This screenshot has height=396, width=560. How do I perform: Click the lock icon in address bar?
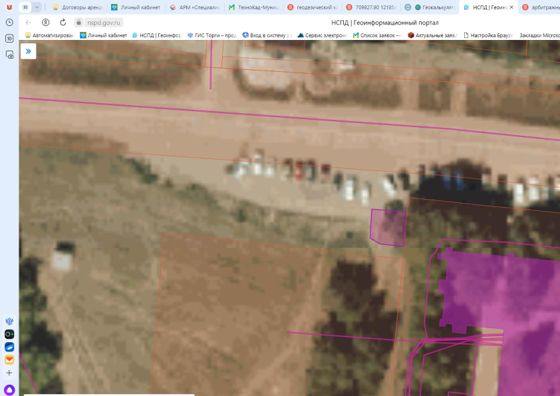(79, 22)
